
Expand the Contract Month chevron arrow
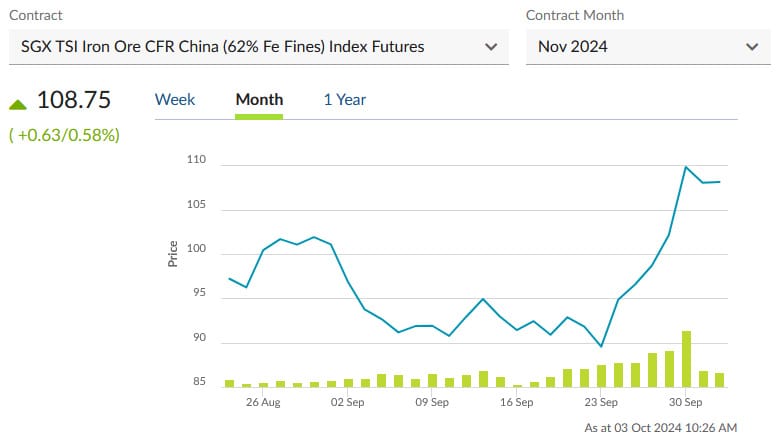pyautogui.click(x=752, y=47)
